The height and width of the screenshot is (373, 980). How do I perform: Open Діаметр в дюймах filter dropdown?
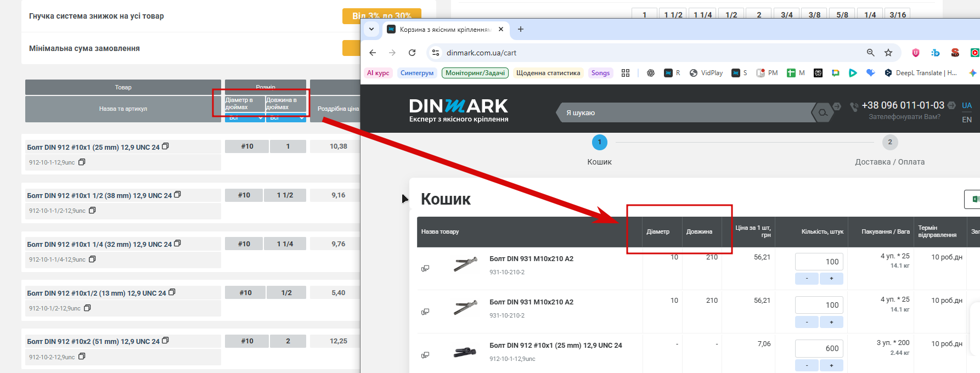[245, 118]
